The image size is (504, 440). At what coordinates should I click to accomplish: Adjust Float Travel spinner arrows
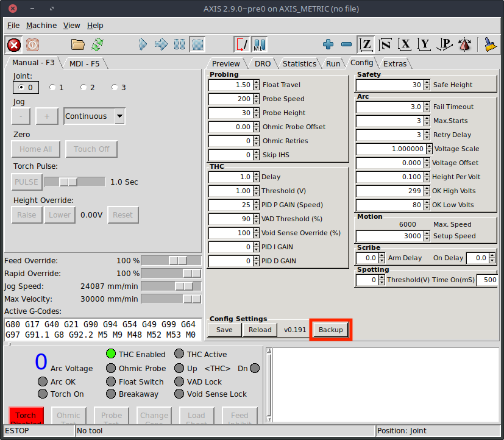256,85
